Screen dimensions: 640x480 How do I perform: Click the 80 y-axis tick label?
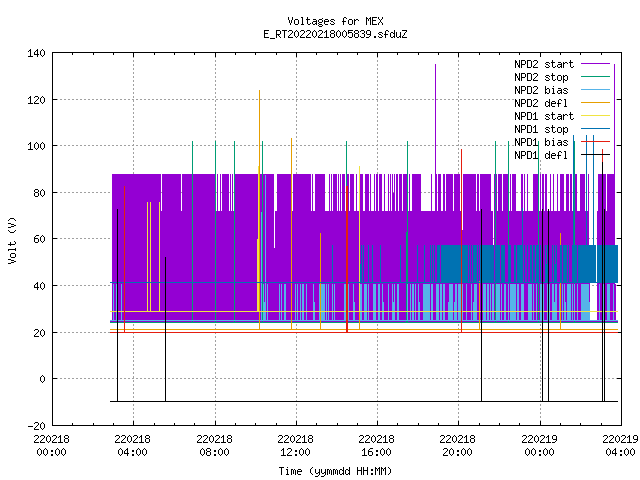pos(39,193)
